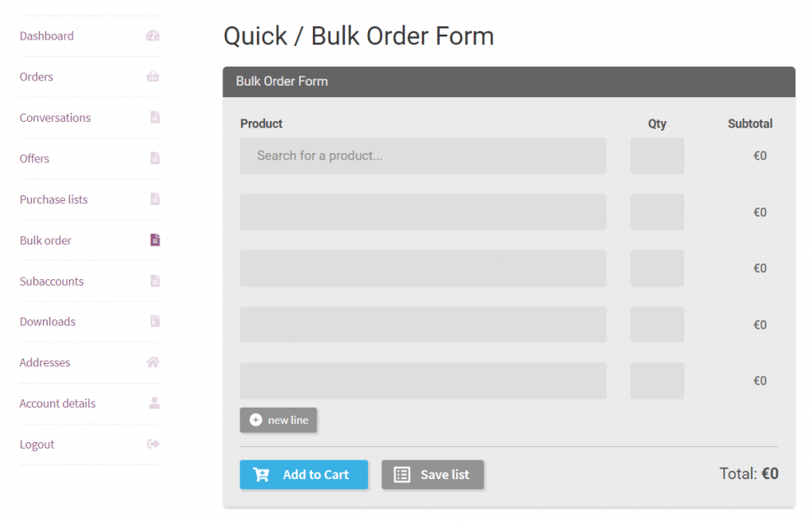Click the second row product field
This screenshot has width=812, height=522.
pyautogui.click(x=423, y=212)
